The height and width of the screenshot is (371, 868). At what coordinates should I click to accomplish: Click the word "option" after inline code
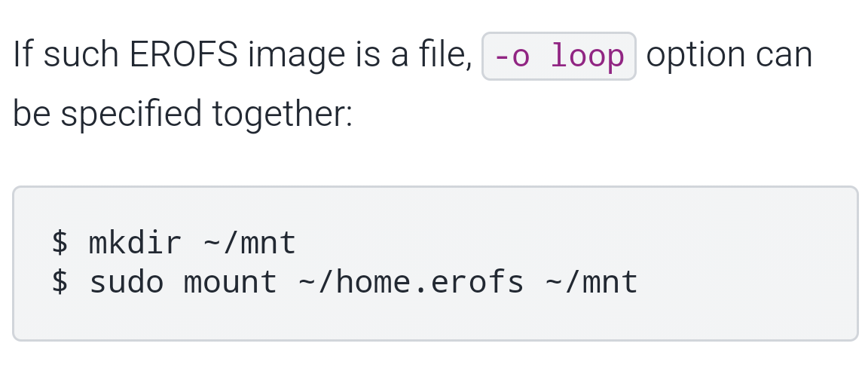pyautogui.click(x=695, y=57)
